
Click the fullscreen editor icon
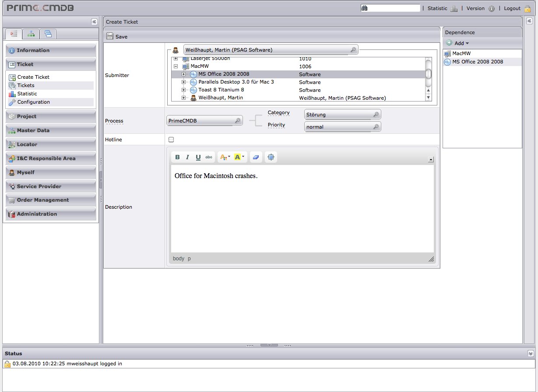tap(271, 157)
